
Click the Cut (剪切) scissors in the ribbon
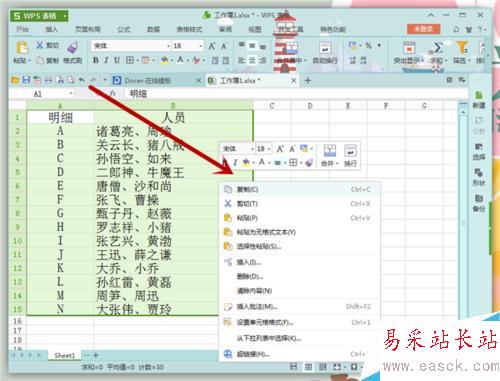[40, 45]
